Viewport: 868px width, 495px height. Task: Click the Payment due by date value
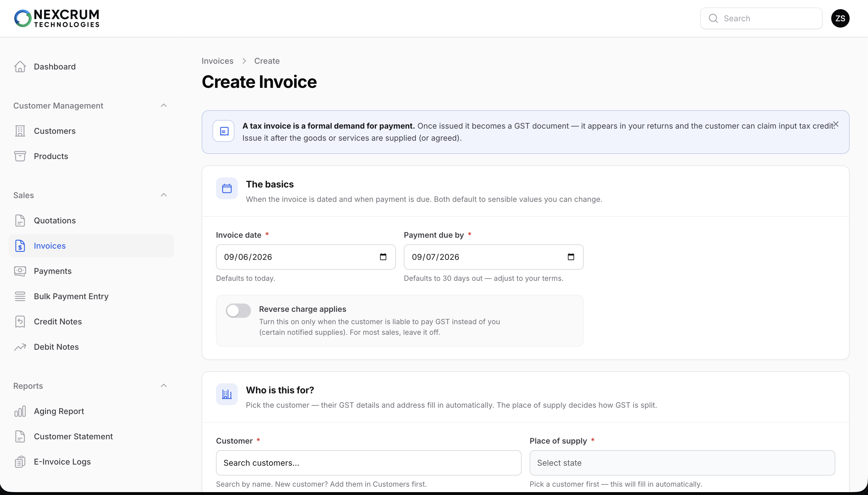point(435,257)
